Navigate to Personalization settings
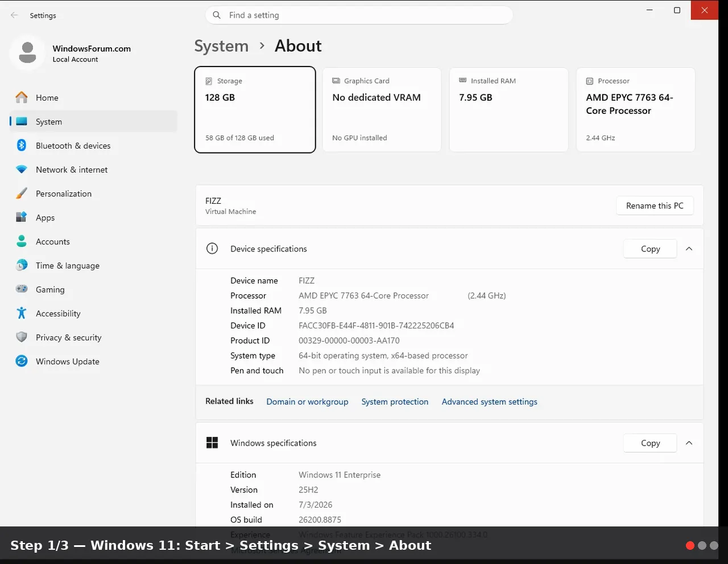 click(x=93, y=194)
